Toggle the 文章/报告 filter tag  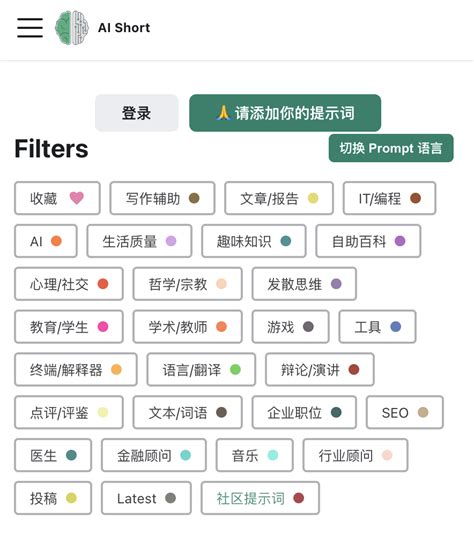[279, 198]
